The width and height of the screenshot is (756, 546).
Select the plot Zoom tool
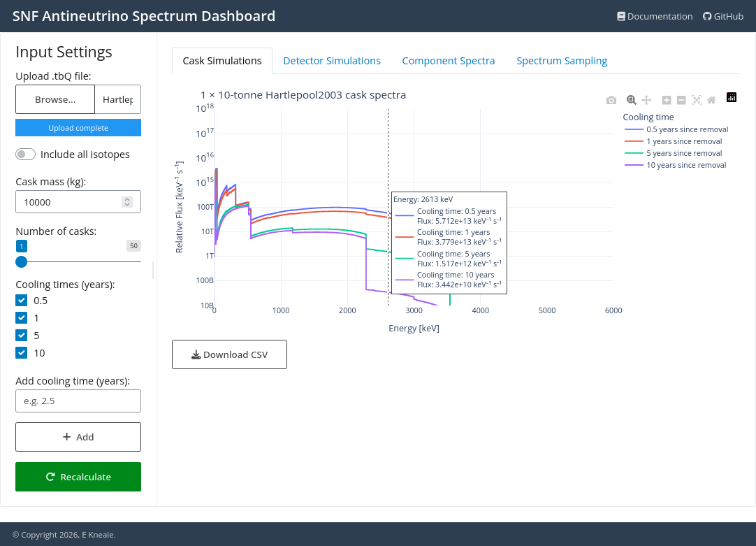point(631,100)
